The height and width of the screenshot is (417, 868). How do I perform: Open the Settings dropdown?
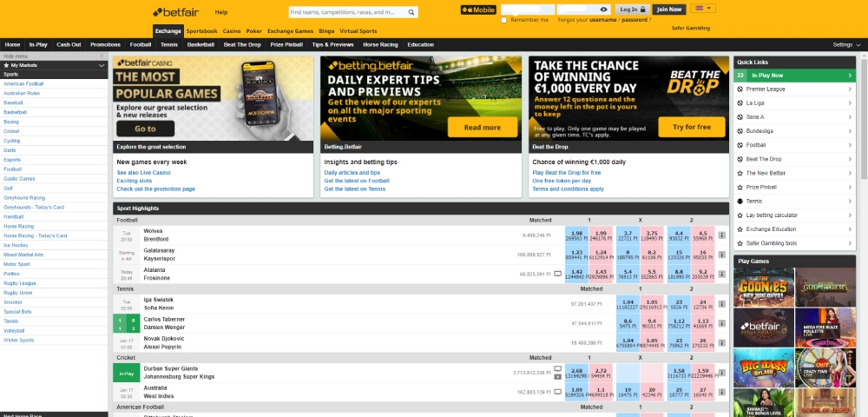coord(847,45)
